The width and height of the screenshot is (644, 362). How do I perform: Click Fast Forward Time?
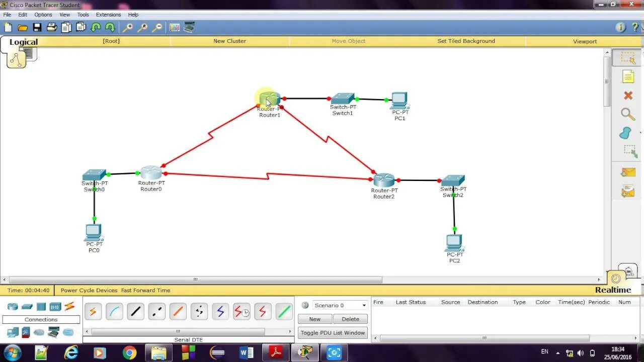pyautogui.click(x=145, y=290)
